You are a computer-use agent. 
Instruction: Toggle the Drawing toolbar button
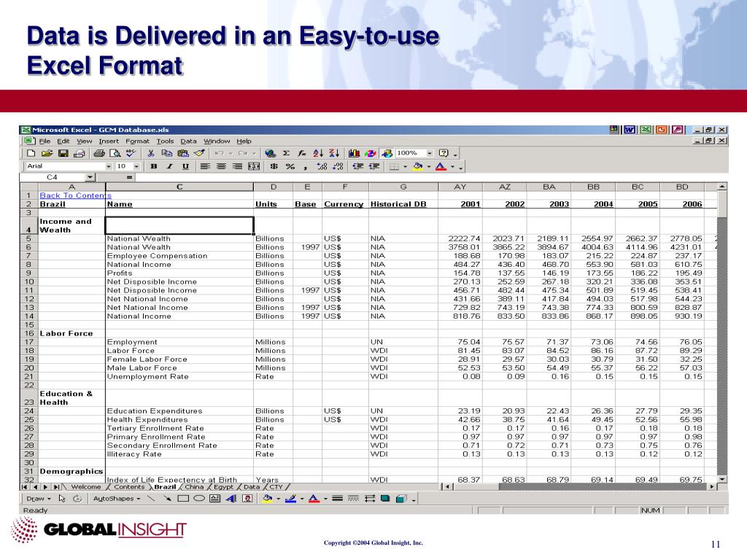pos(387,153)
